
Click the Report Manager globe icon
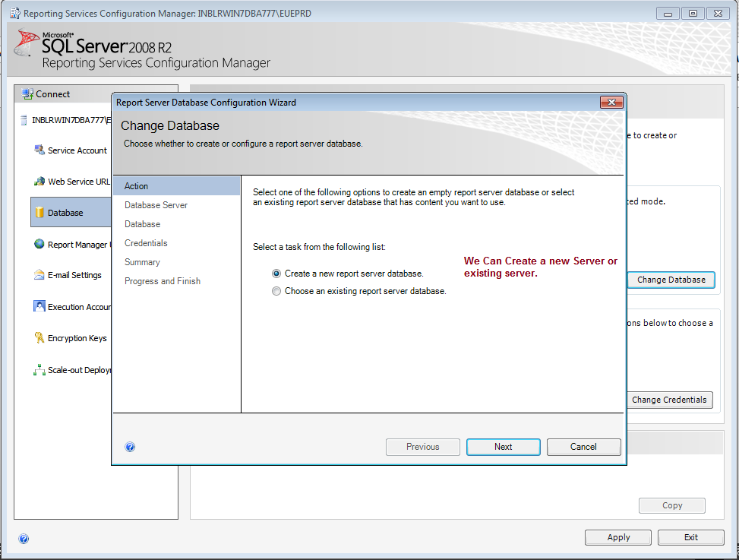tap(39, 244)
